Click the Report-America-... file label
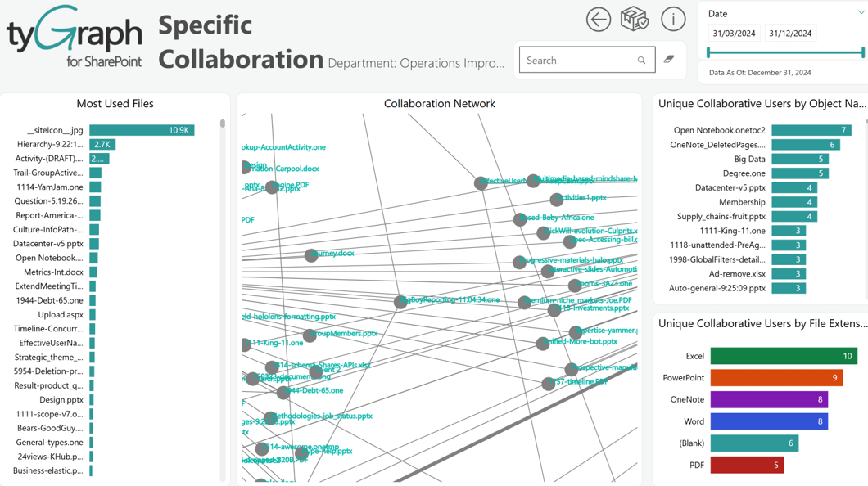The width and height of the screenshot is (868, 486). click(x=49, y=216)
